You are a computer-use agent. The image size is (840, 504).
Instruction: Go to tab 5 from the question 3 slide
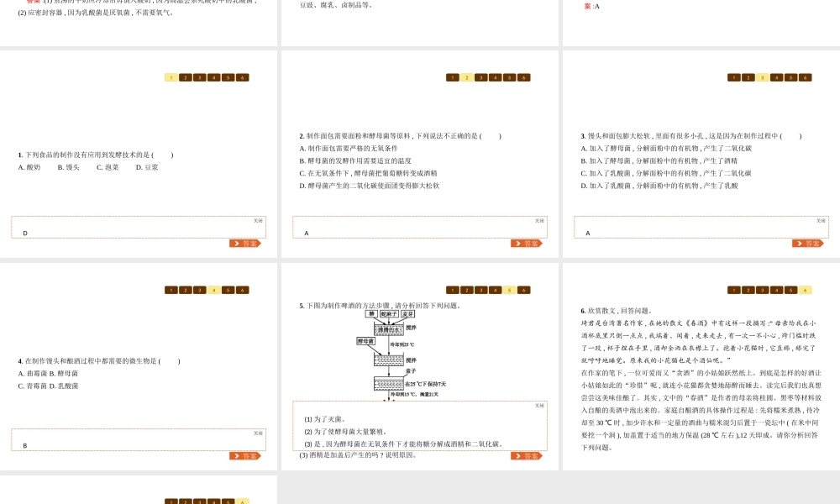(x=790, y=77)
